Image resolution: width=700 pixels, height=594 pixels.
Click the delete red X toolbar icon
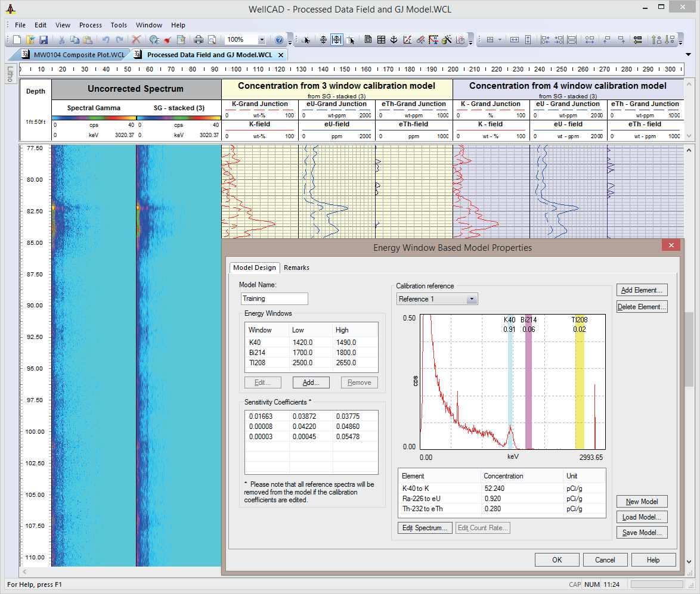click(136, 40)
